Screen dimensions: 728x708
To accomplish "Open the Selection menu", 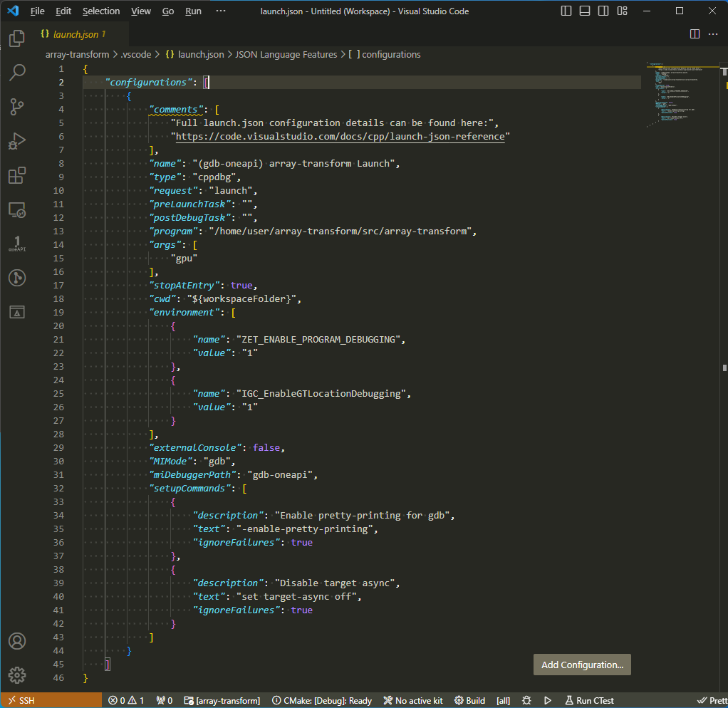I will pyautogui.click(x=101, y=11).
